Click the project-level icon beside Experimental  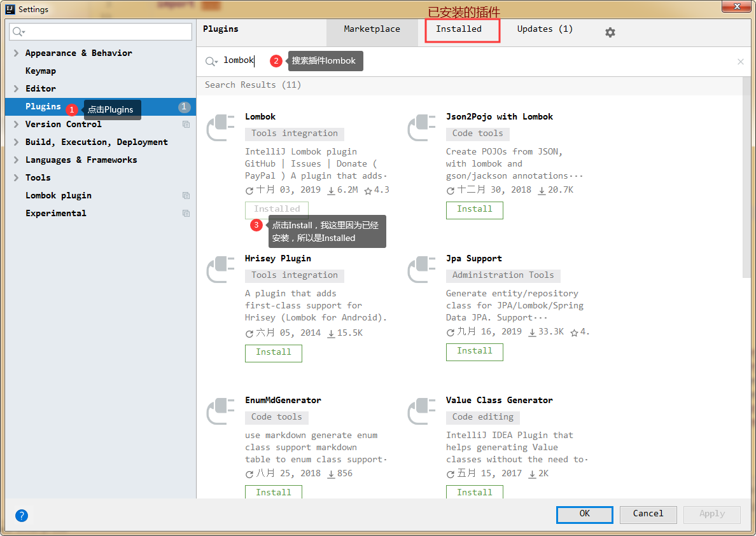click(x=186, y=214)
